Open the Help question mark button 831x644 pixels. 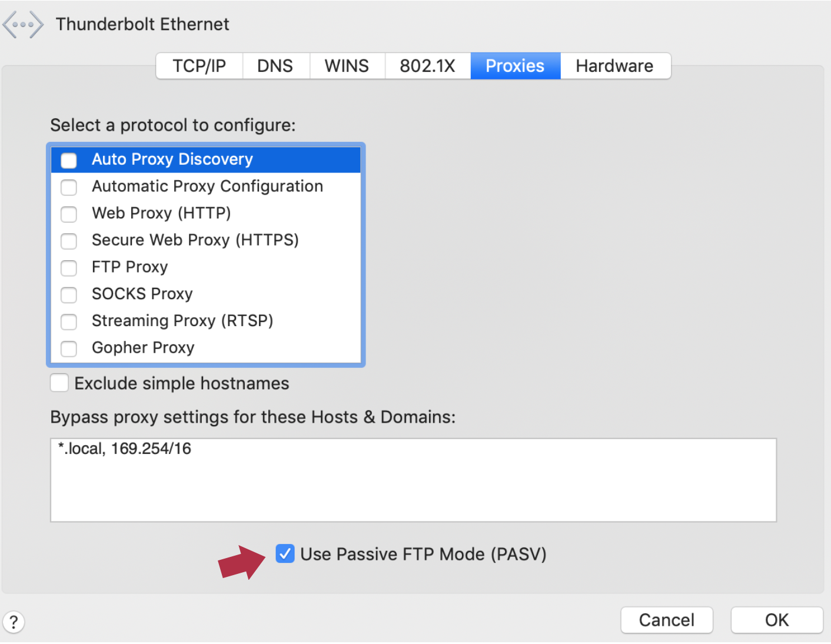tap(14, 621)
